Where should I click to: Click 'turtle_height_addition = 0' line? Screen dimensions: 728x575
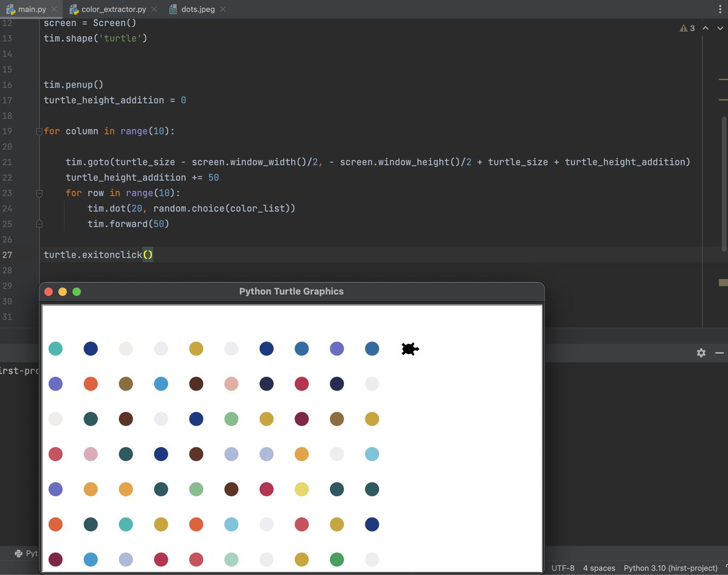pos(115,100)
